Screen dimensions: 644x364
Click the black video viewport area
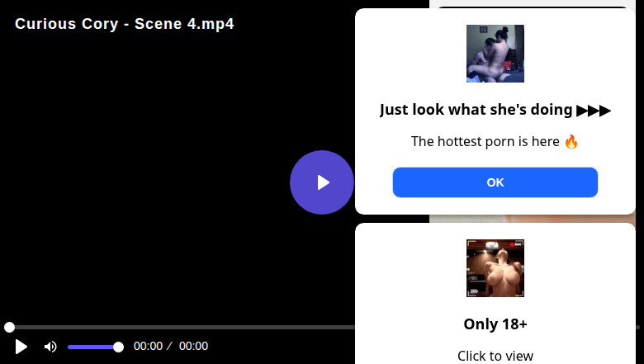point(165,165)
